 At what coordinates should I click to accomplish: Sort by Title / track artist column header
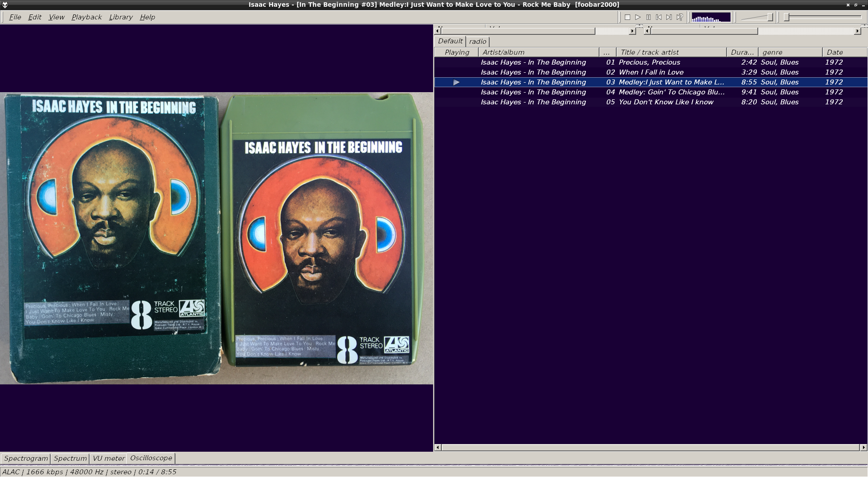click(x=672, y=52)
